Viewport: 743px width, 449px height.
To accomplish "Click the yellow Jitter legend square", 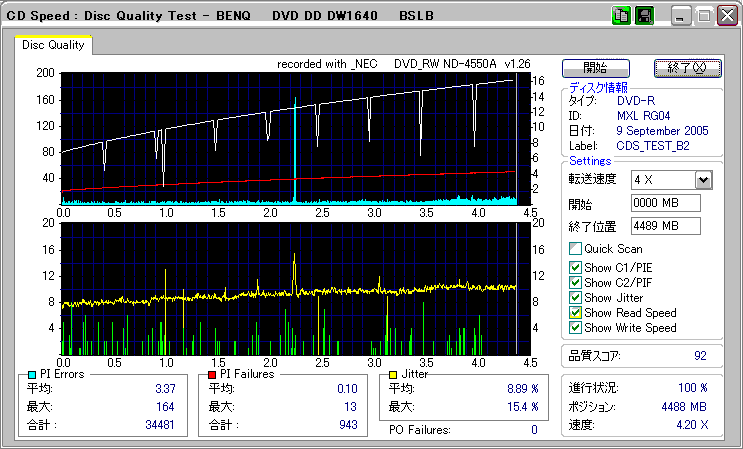I will pyautogui.click(x=394, y=374).
